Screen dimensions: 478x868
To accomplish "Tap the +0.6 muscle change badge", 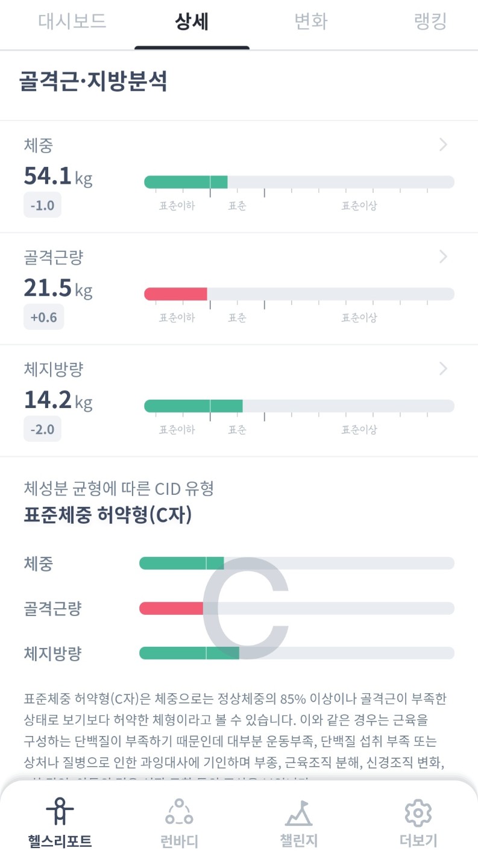I will (x=43, y=318).
